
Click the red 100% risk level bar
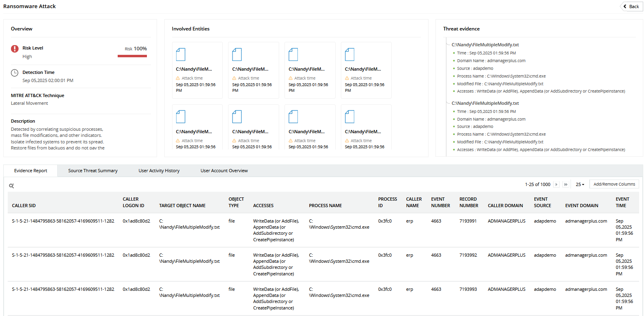point(132,56)
